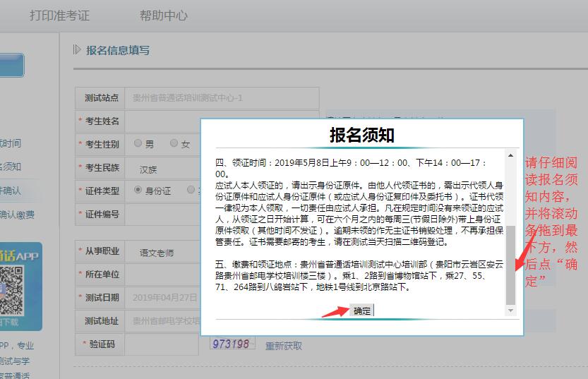Click the scrollbar down arrow in 报名须知
The width and height of the screenshot is (588, 379).
[511, 311]
